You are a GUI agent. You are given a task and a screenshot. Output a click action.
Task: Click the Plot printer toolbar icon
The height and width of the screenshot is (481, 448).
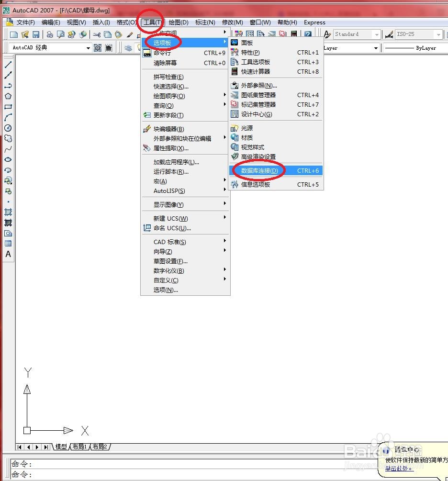(50, 34)
